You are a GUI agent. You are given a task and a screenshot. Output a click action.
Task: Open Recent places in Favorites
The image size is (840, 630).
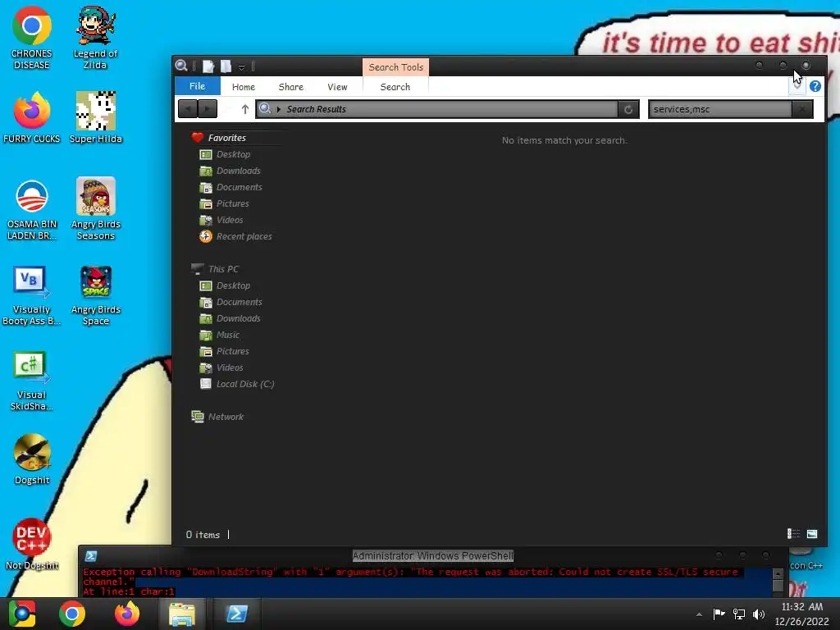235,236
